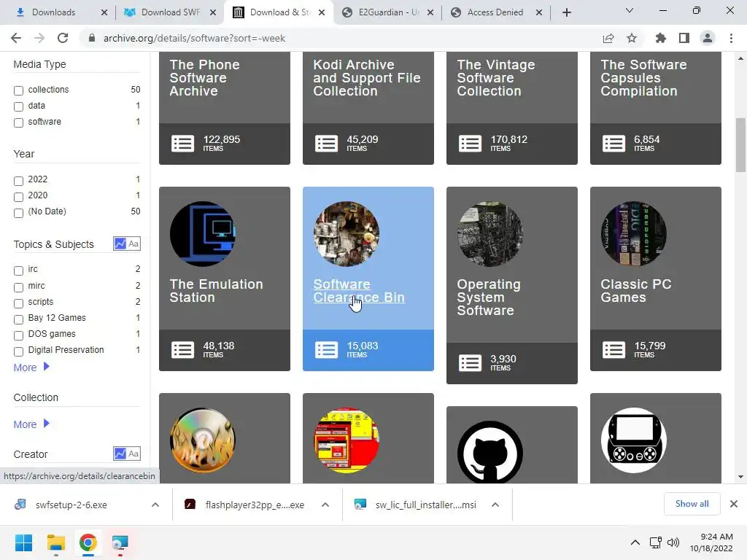
Task: Check the irc topic filter
Action: [x=18, y=271]
